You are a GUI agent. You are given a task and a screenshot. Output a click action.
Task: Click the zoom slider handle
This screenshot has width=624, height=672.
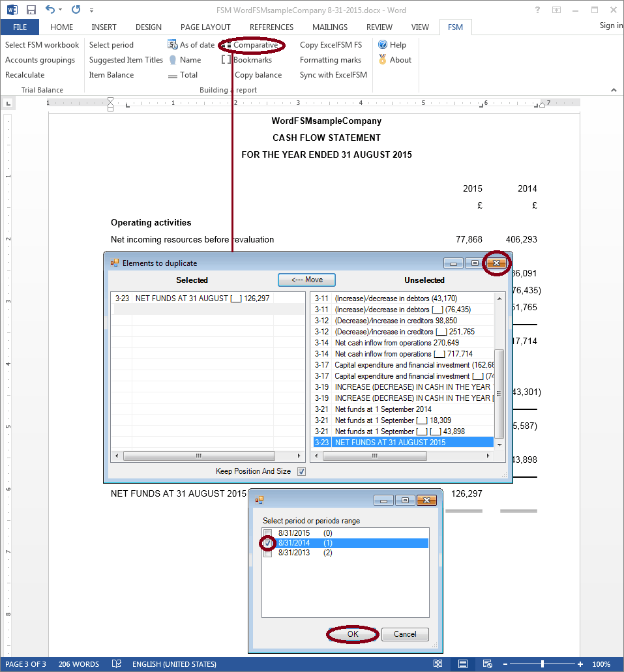[x=542, y=664]
